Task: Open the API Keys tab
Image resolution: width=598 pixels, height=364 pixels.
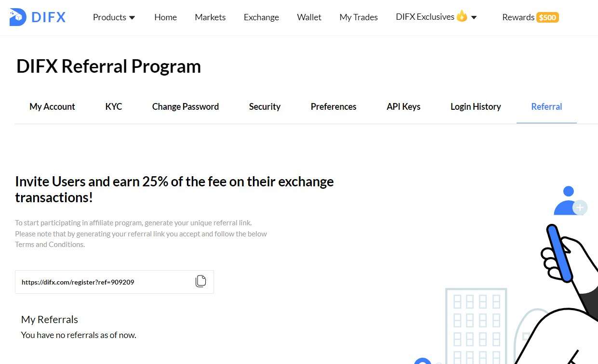Action: pos(403,106)
